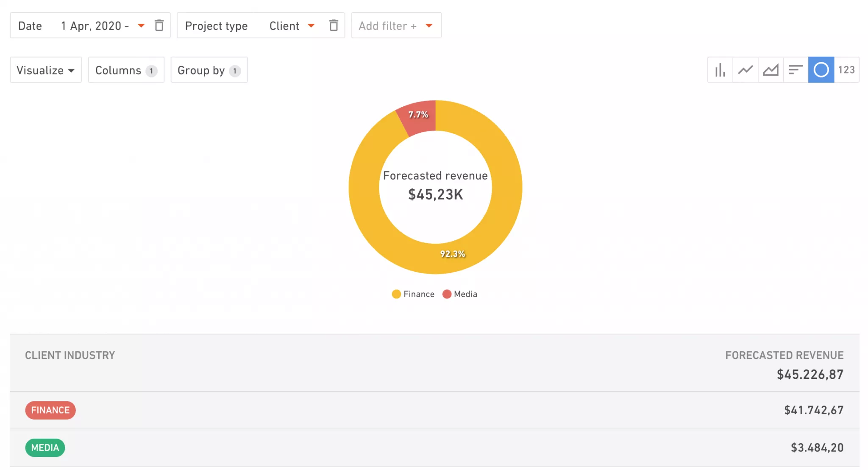Open the Add filter dropdown

point(396,25)
